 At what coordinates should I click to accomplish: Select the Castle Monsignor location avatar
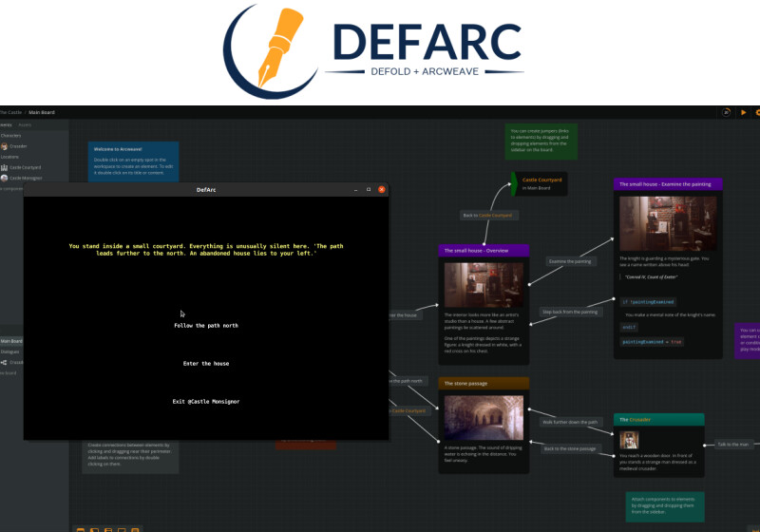coord(5,178)
